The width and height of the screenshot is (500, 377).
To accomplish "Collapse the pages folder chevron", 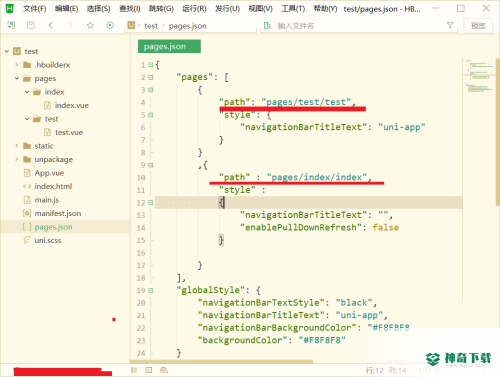I will (17, 78).
